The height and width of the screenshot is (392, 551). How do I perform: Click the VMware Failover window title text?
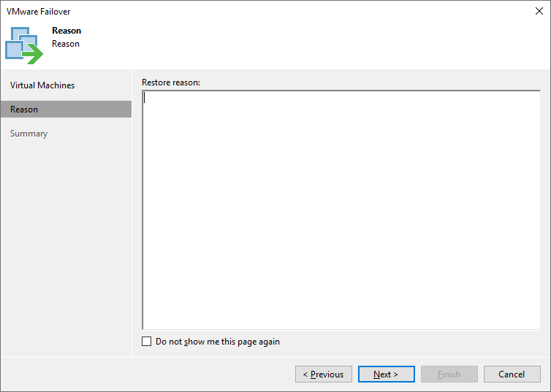(39, 12)
